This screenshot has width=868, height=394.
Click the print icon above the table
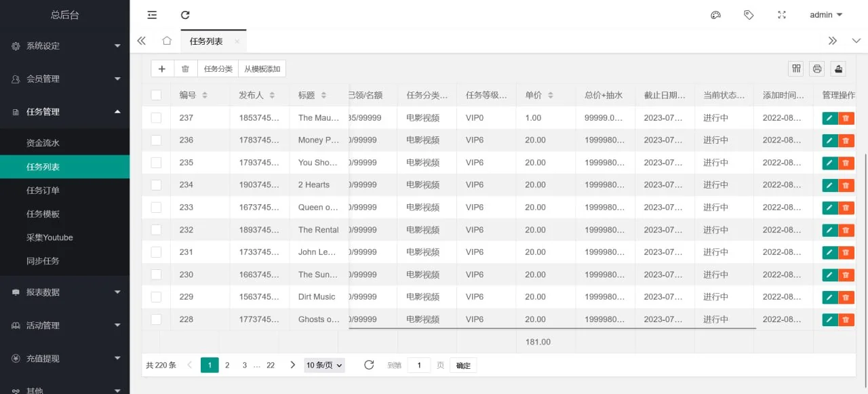(817, 68)
